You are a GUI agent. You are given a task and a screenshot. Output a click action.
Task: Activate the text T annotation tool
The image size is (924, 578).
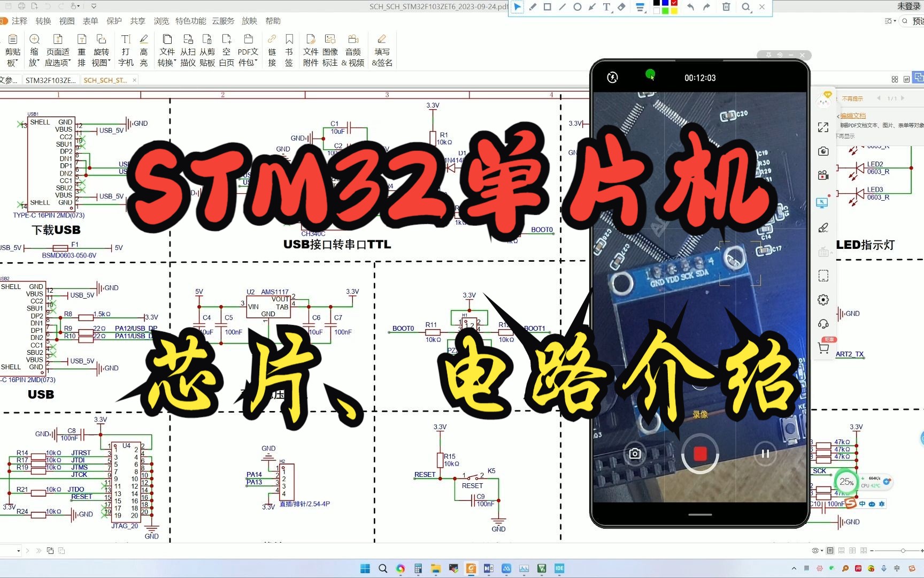coord(606,7)
